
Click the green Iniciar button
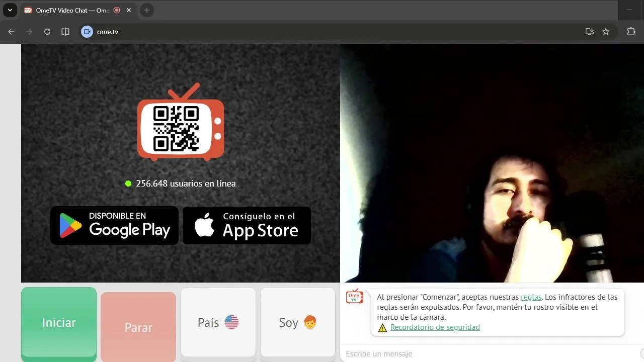click(59, 322)
